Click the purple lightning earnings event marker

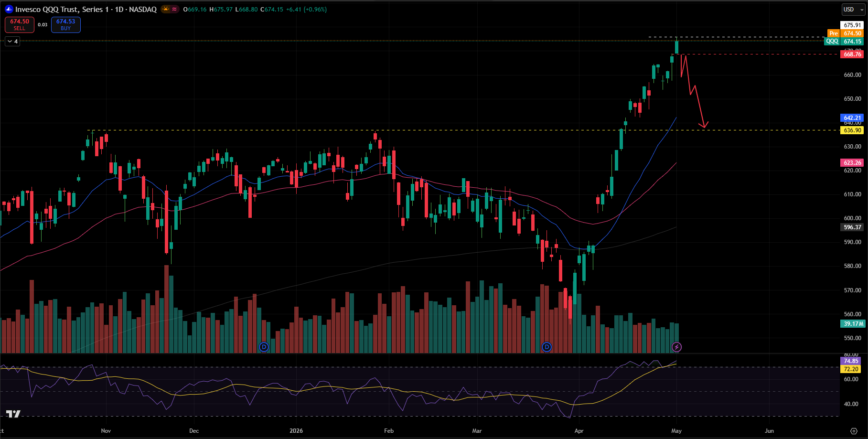[x=676, y=347]
